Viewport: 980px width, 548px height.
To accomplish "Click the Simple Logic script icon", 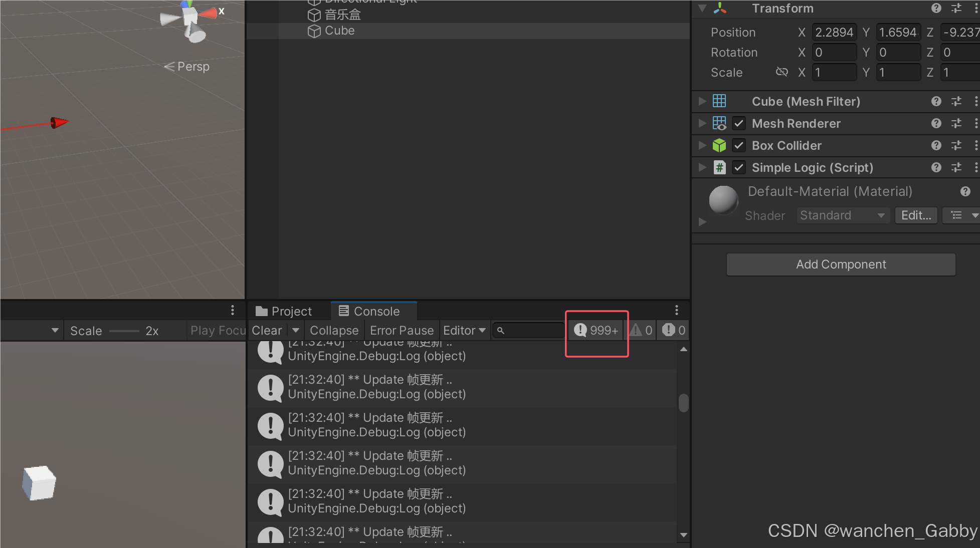I will (x=719, y=167).
